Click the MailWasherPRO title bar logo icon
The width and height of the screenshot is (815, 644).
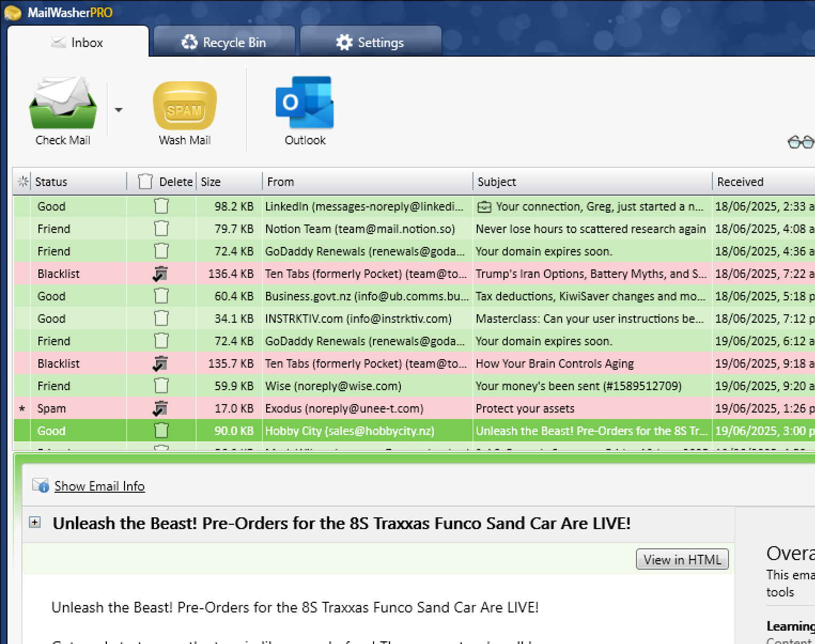12,13
